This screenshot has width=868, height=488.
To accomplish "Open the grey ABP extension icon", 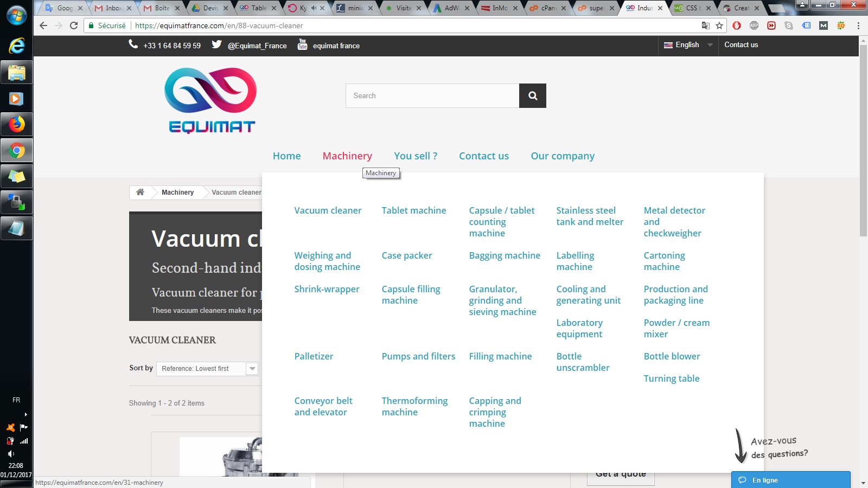I will click(754, 25).
